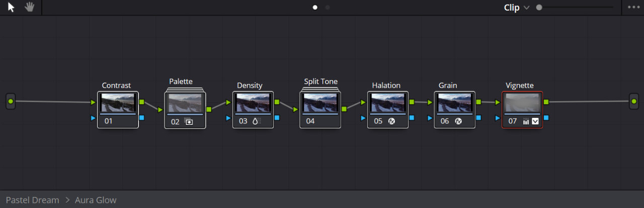Click the node graph output connector
This screenshot has width=644, height=208.
click(634, 101)
